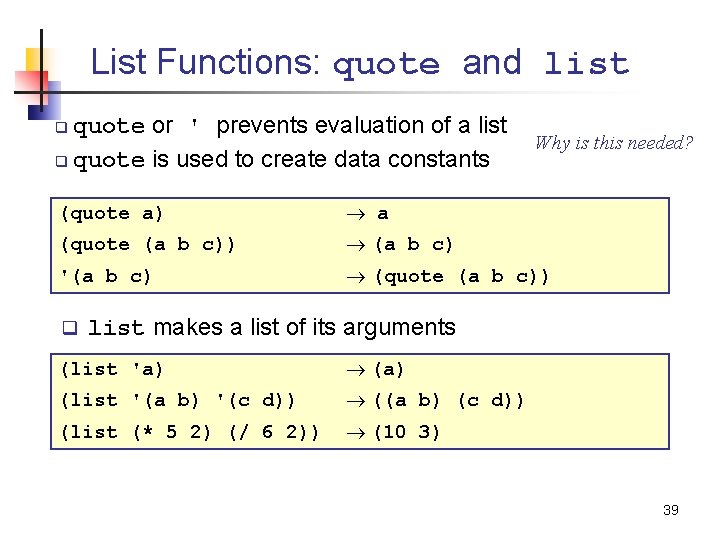Click the "'(a b c)" expression
Image resolution: width=720 pixels, height=540 pixels.
pos(106,276)
